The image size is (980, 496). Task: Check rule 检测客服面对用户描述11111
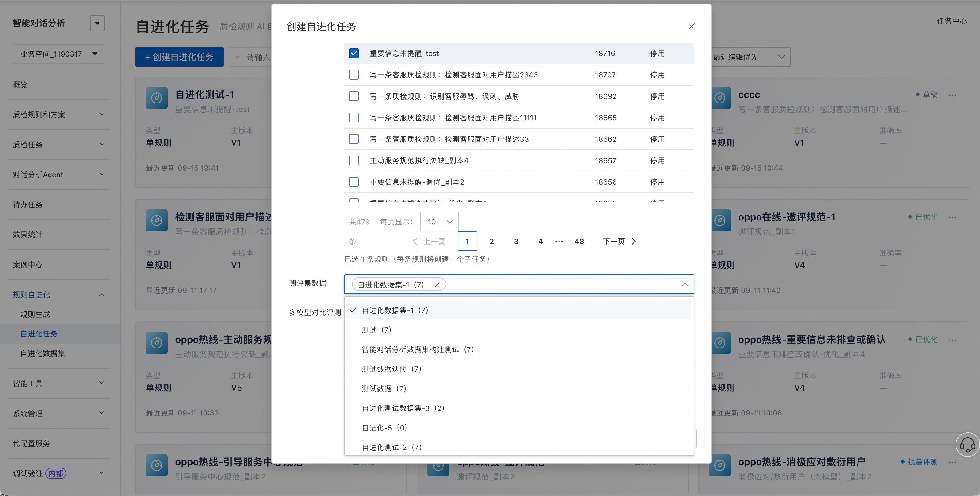[353, 118]
